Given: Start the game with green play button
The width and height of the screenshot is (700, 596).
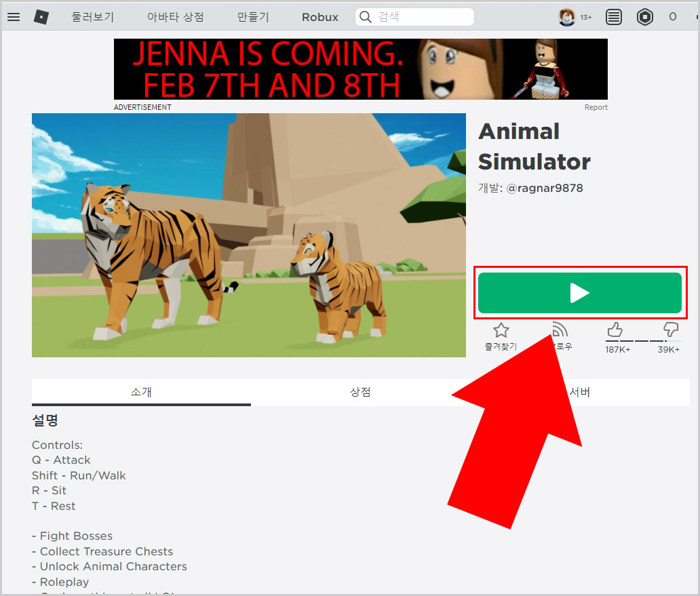Looking at the screenshot, I should click(579, 293).
